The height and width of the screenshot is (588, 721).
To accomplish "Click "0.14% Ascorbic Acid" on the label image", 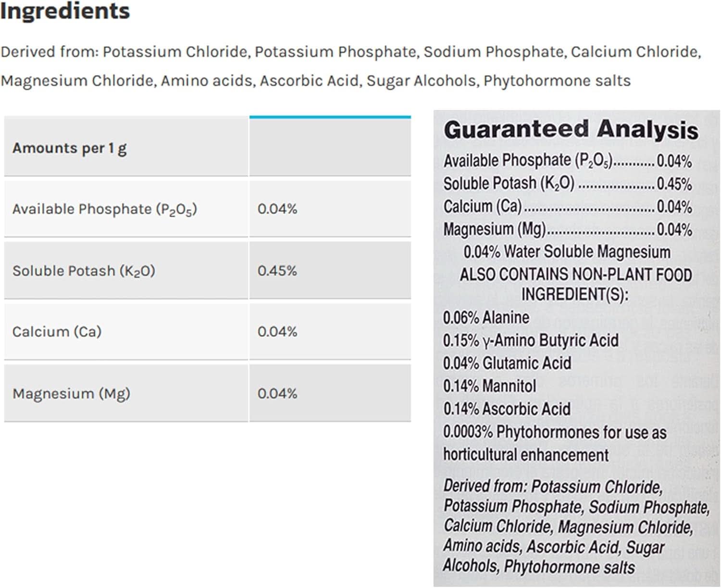I will click(x=507, y=409).
